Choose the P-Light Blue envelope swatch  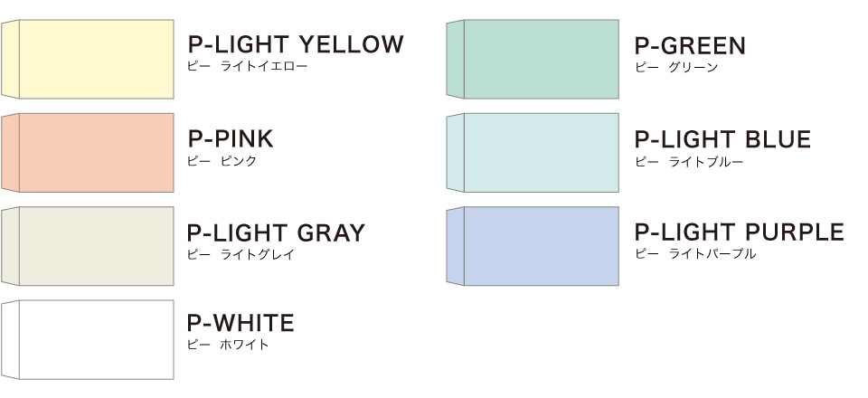(533, 152)
